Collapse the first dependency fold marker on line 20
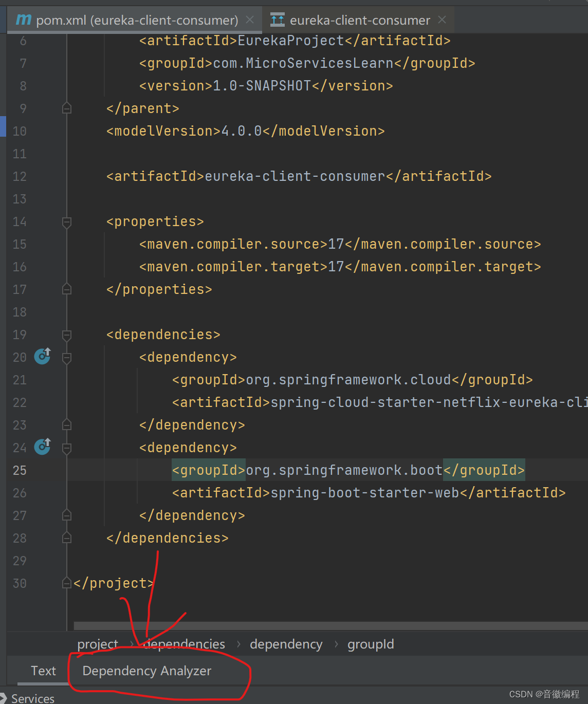Viewport: 588px width, 704px height. [x=66, y=357]
